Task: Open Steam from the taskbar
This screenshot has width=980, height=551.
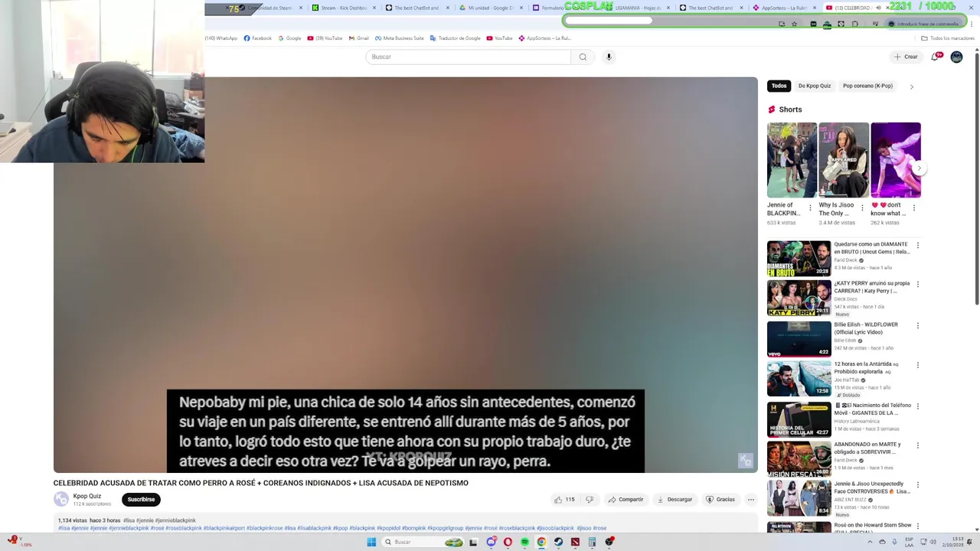Action: coord(558,542)
